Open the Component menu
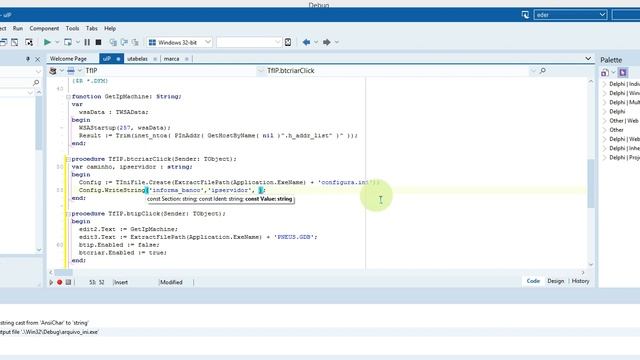This screenshot has height=360, width=640. (44, 28)
